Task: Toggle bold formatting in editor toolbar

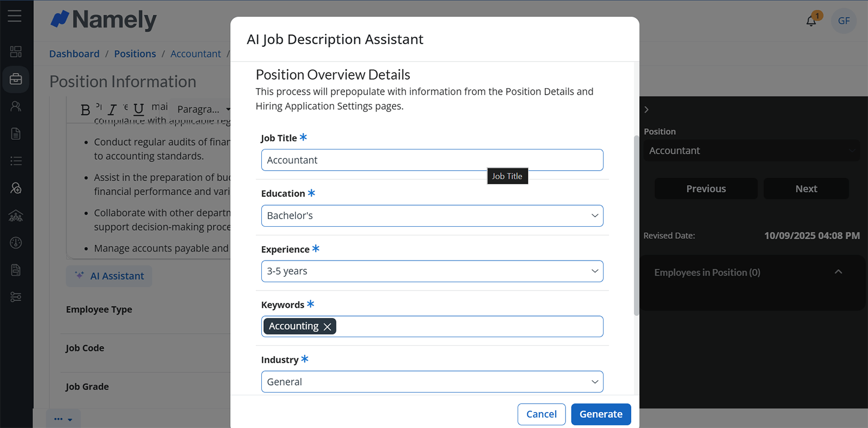Action: [x=85, y=110]
